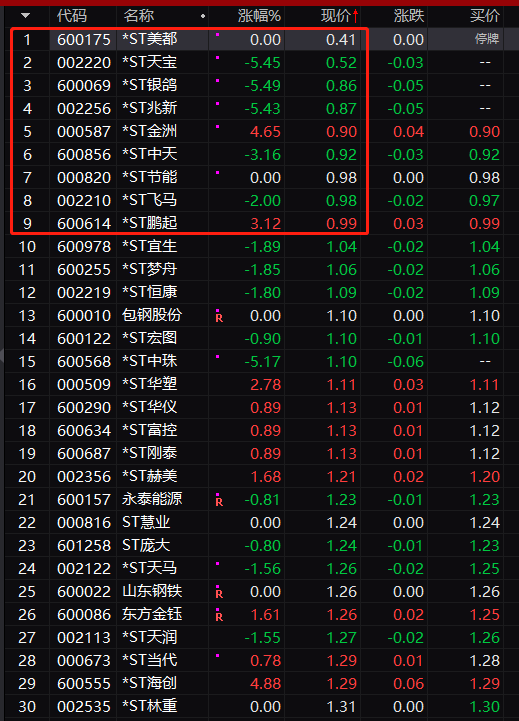
Task: Select stock name ST庞大
Action: click(x=146, y=545)
